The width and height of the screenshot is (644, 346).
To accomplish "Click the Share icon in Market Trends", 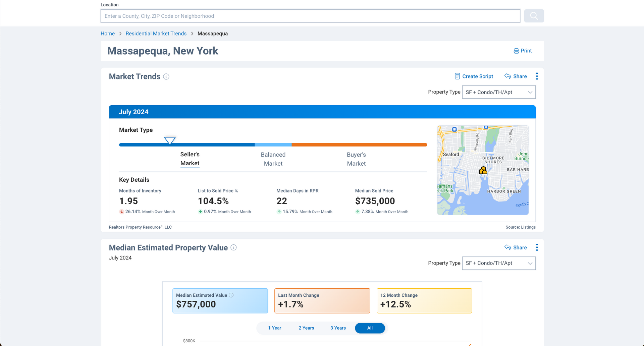I will pos(507,76).
